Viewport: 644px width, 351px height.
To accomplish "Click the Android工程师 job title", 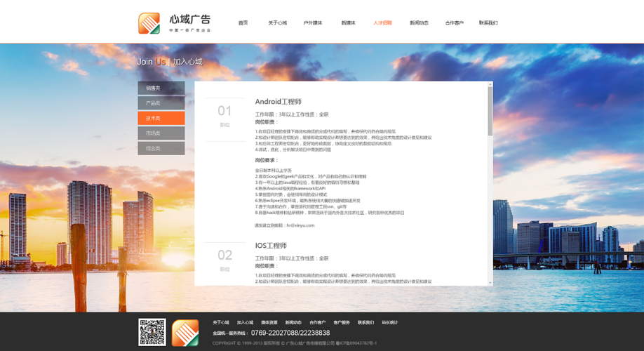I will tap(278, 102).
